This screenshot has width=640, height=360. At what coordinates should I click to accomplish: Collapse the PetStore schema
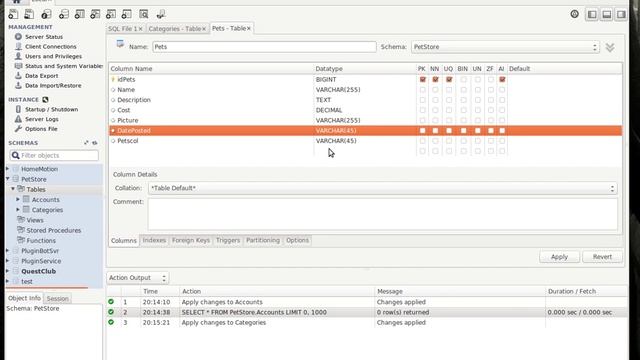pos(7,179)
